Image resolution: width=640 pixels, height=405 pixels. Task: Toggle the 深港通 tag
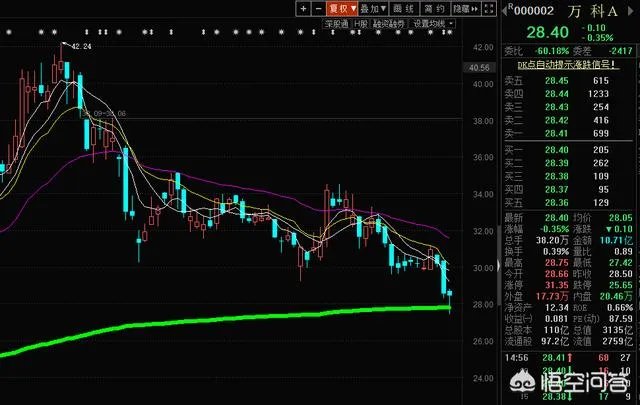click(341, 22)
